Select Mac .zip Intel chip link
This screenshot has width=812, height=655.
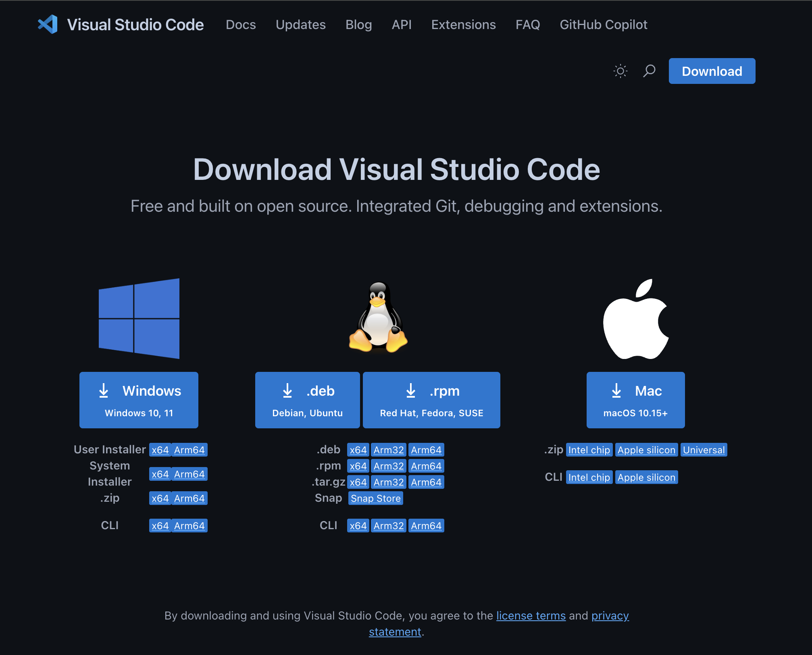click(589, 450)
